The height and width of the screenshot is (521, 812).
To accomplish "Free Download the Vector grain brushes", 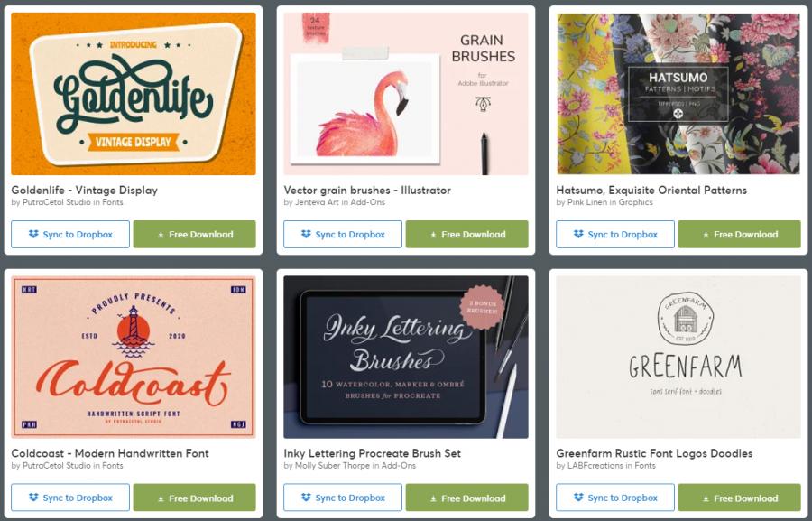I will [x=467, y=235].
